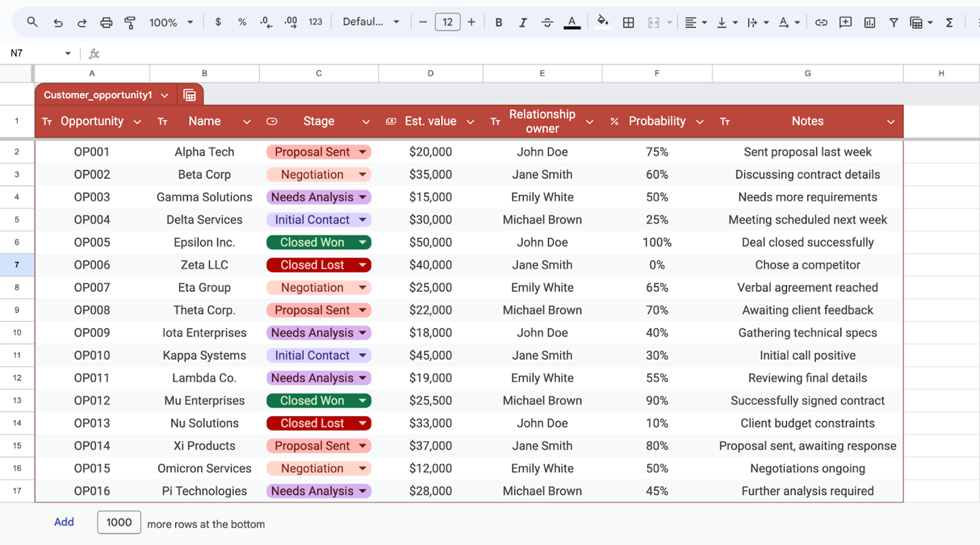Activate the paint format roller

(130, 22)
